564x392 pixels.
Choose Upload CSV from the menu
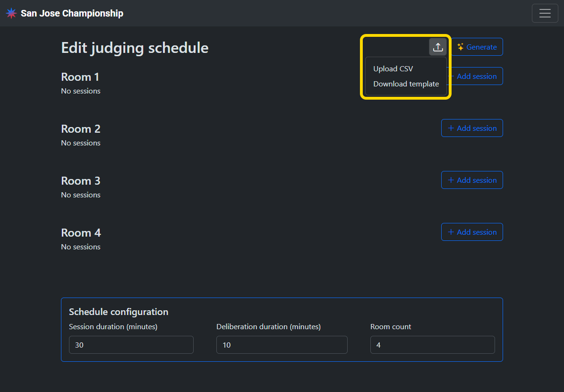393,69
